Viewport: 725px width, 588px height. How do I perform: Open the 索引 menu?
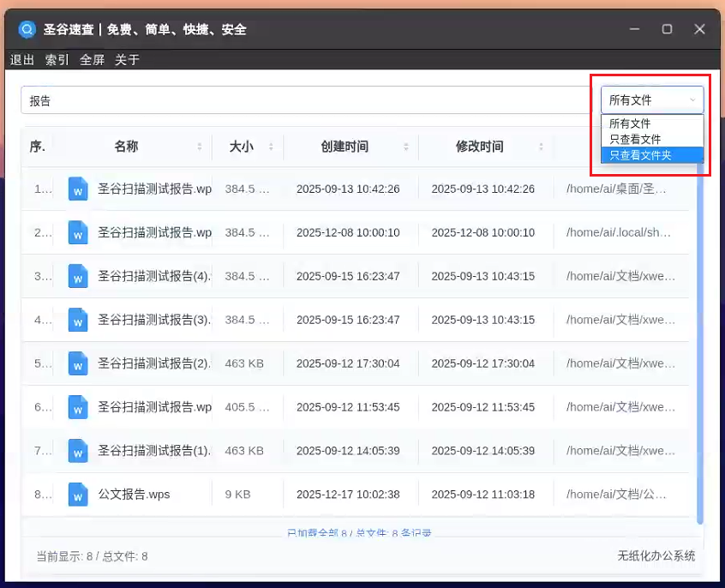click(x=57, y=60)
